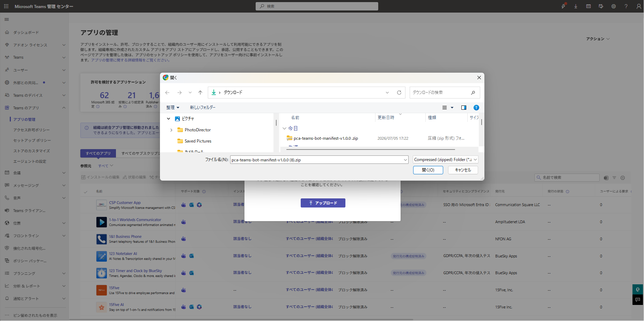Change the file list view layout icon

click(x=445, y=108)
